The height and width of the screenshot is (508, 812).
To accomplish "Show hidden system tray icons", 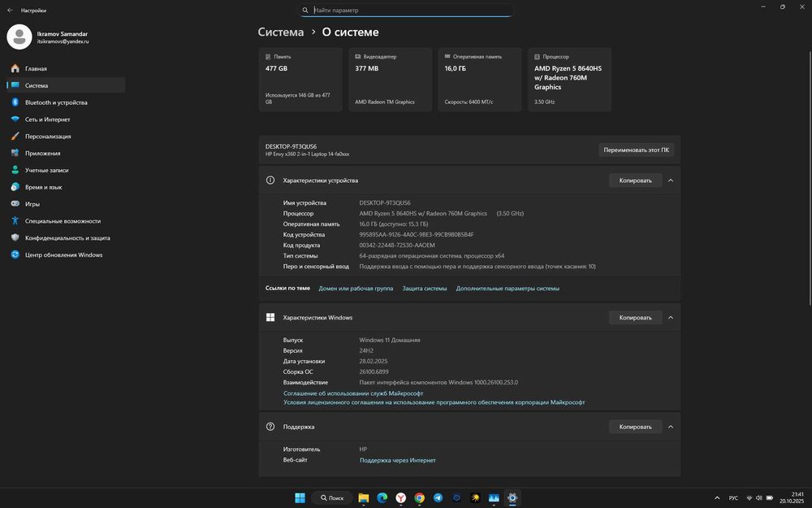I will (x=716, y=497).
